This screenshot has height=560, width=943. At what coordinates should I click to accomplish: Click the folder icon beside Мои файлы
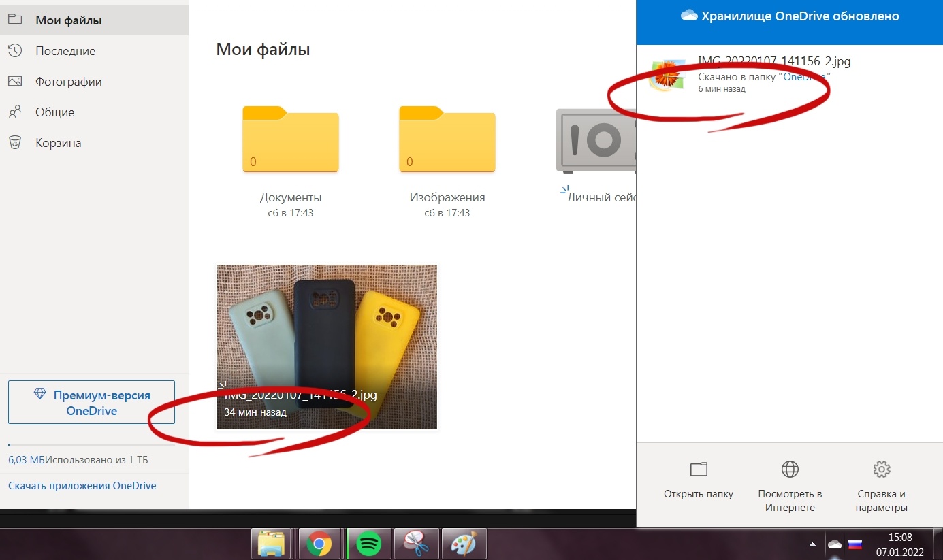point(15,20)
